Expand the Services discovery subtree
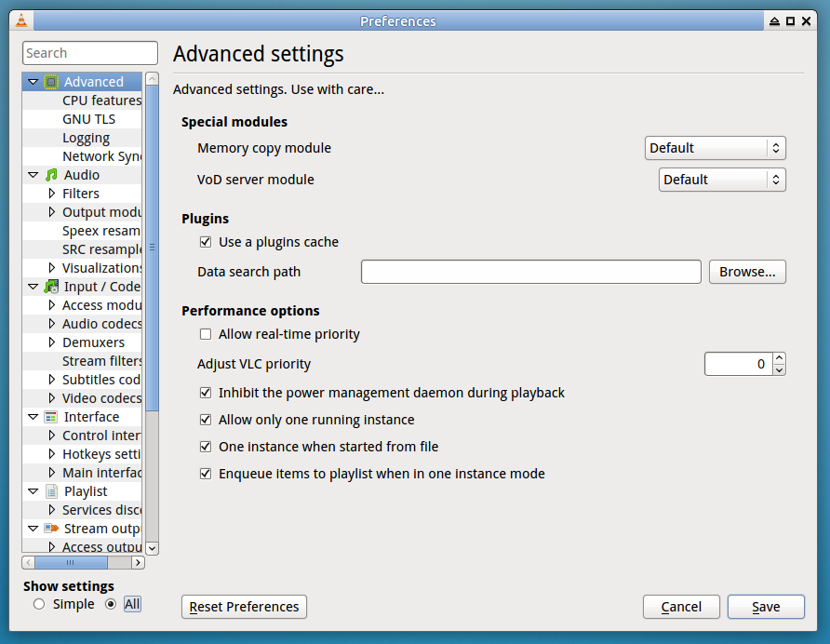This screenshot has height=644, width=830. point(52,510)
